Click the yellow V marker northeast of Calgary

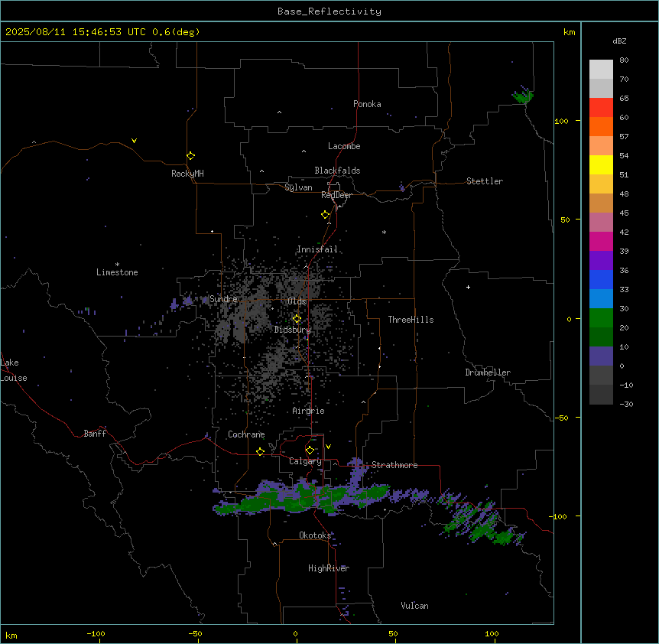328,447
